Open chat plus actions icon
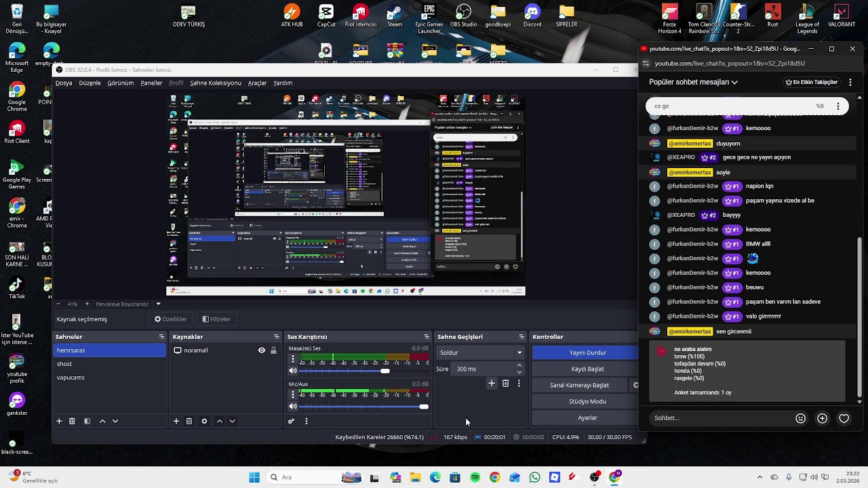Image resolution: width=868 pixels, height=488 pixels. point(822,418)
